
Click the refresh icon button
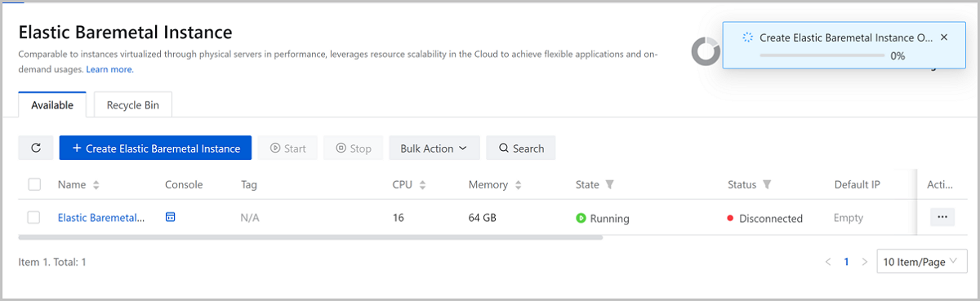click(x=36, y=148)
